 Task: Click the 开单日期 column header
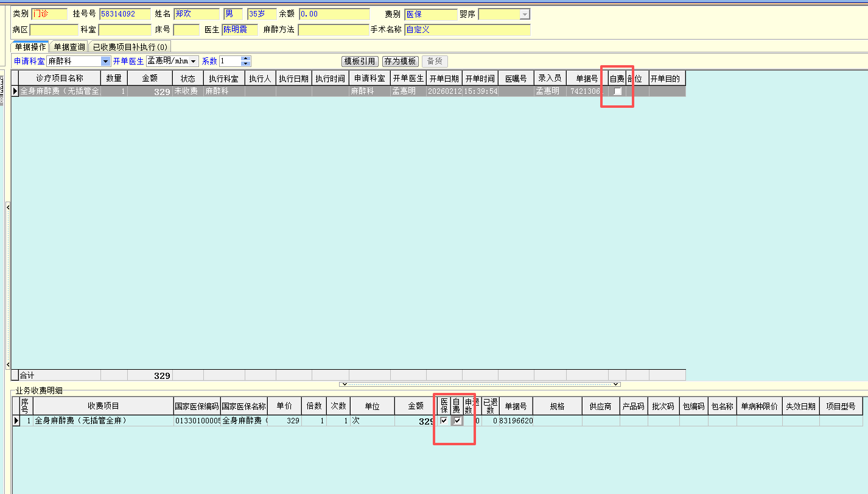[444, 79]
